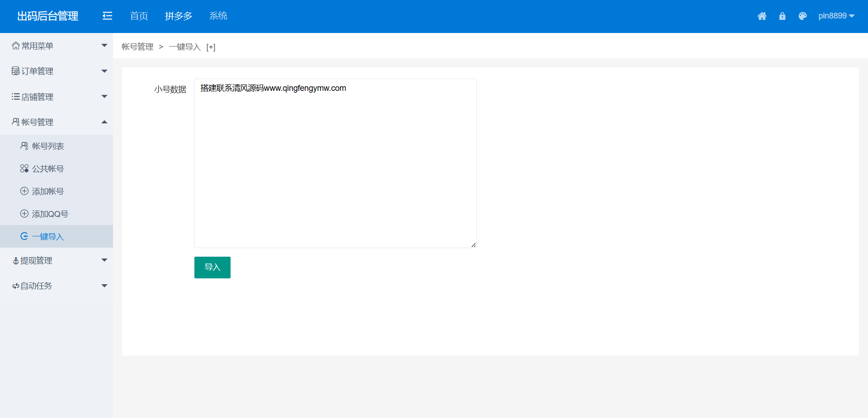Image resolution: width=868 pixels, height=418 pixels.
Task: Expand the 提现管理 menu
Action: point(104,260)
